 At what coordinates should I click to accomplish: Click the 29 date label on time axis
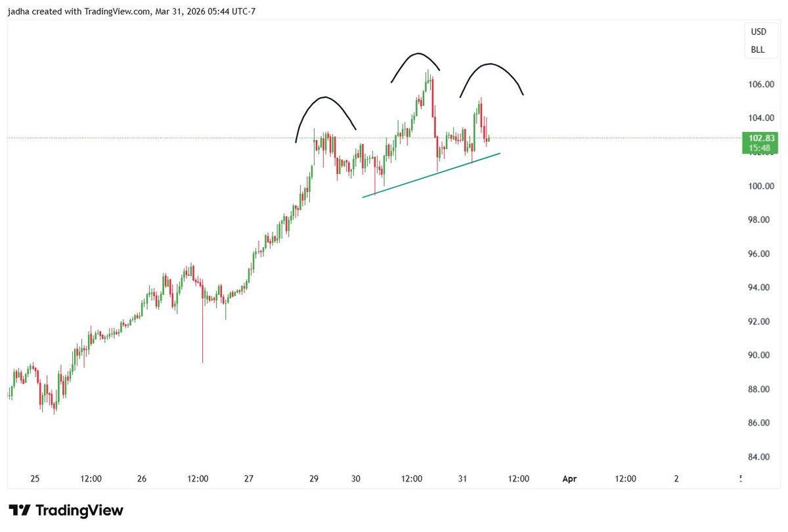[314, 479]
